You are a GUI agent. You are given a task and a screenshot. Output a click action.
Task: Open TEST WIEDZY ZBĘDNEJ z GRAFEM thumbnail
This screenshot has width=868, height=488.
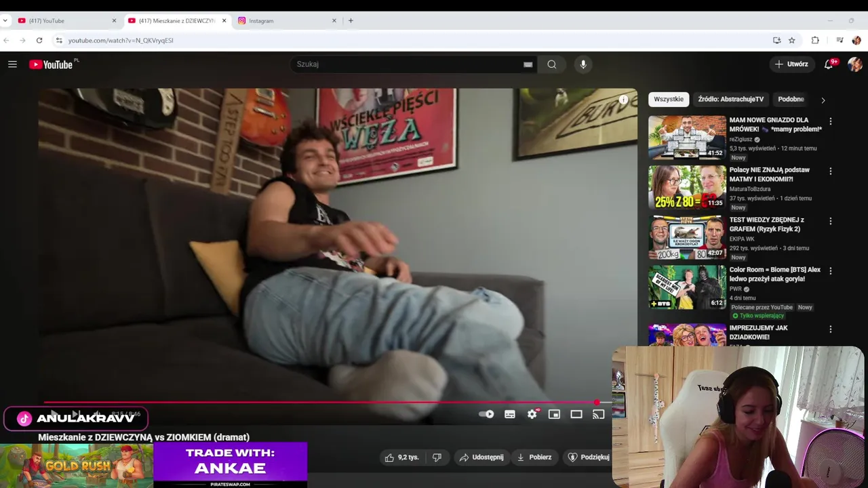pos(687,237)
